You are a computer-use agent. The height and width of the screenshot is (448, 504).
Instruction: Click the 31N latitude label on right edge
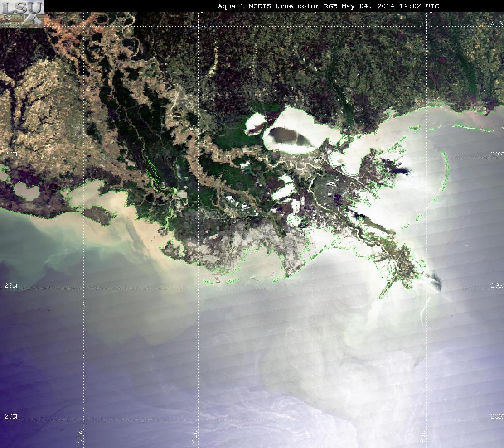pos(496,23)
